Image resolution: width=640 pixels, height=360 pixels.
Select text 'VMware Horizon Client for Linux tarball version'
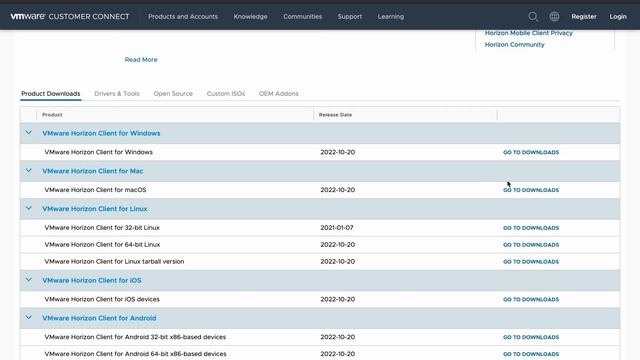coord(114,261)
